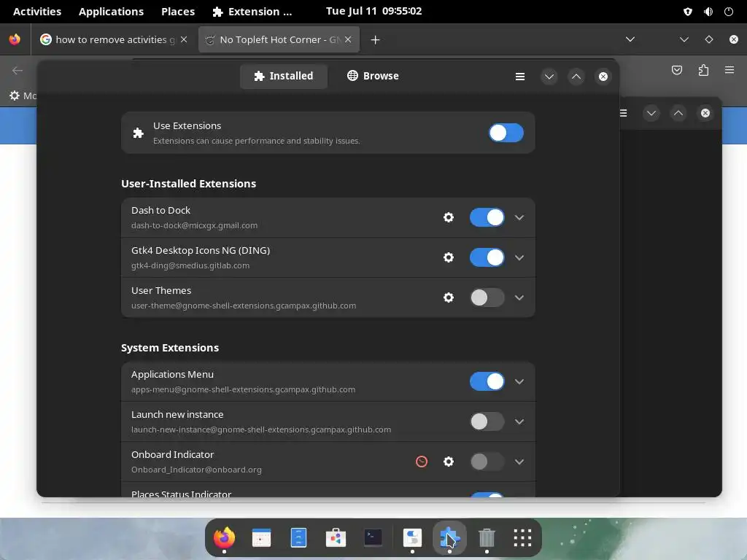Close the 'how to remove activities' tab
The width and height of the screenshot is (747, 560).
click(x=184, y=39)
